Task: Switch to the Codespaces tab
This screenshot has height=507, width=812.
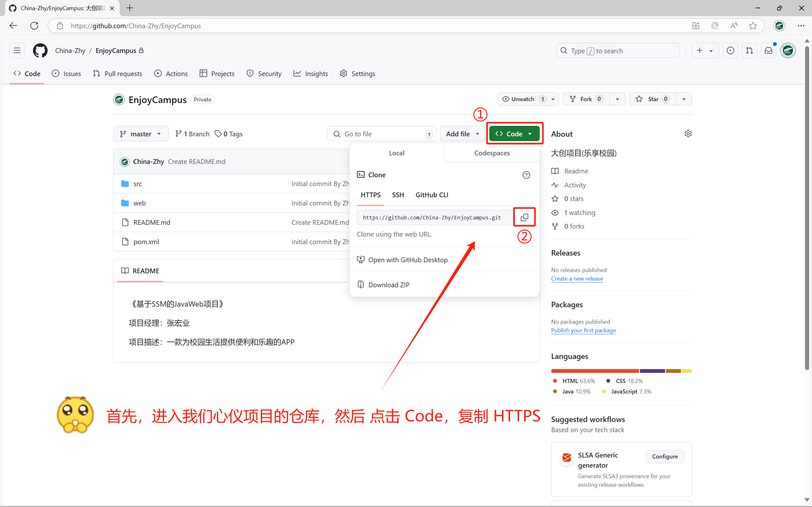Action: [492, 153]
